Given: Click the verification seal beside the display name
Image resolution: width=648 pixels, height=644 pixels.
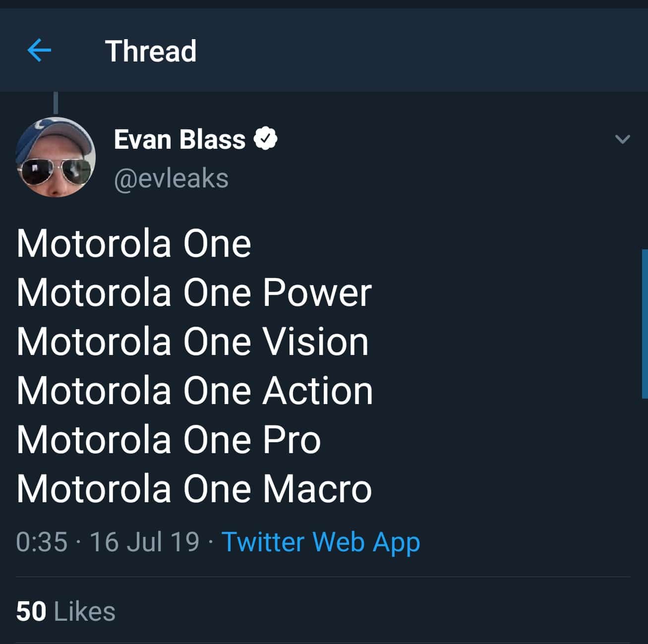Looking at the screenshot, I should coord(265,139).
